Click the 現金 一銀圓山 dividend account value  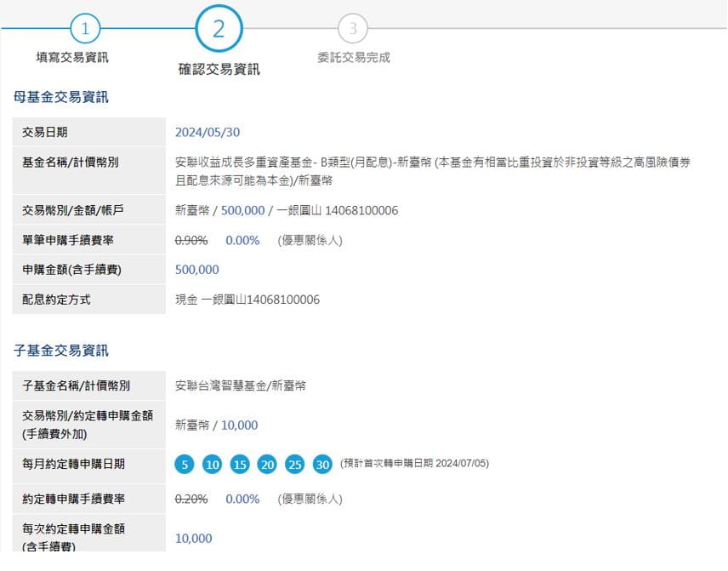pos(247,300)
